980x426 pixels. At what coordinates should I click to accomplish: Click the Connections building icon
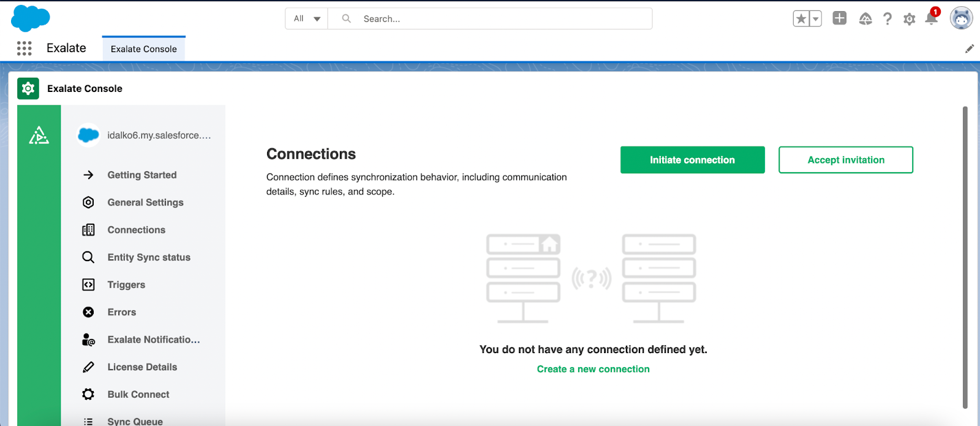[x=88, y=230]
